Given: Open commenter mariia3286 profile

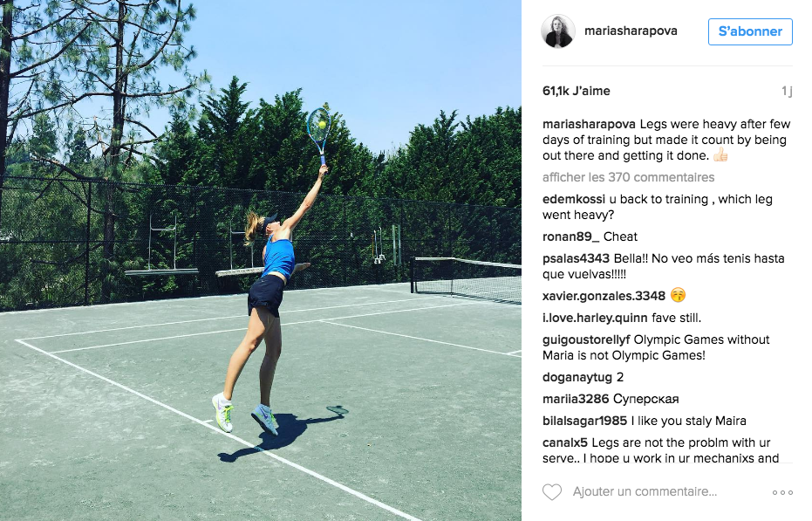Looking at the screenshot, I should tap(576, 399).
